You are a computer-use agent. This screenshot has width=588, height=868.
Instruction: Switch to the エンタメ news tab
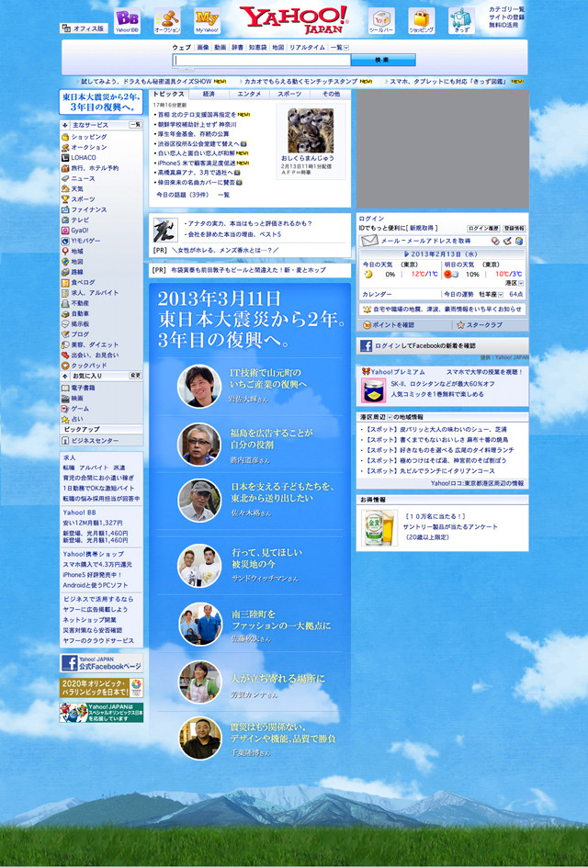[x=249, y=94]
